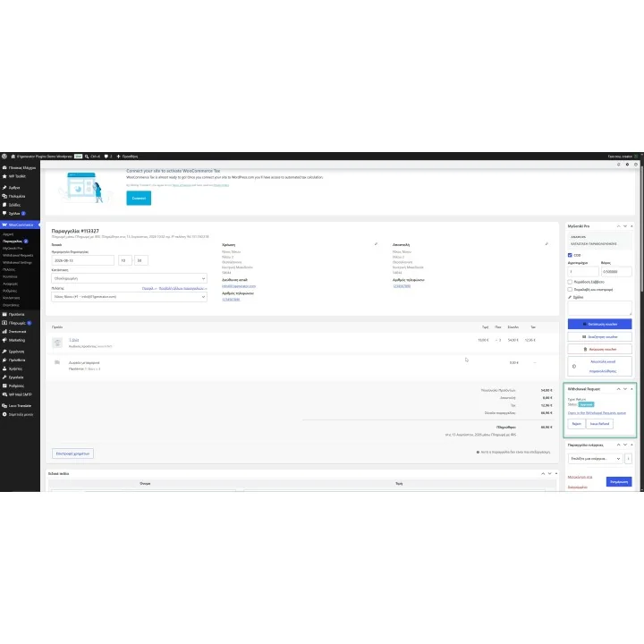Click the Payments icon in sidebar

pyautogui.click(x=4, y=323)
